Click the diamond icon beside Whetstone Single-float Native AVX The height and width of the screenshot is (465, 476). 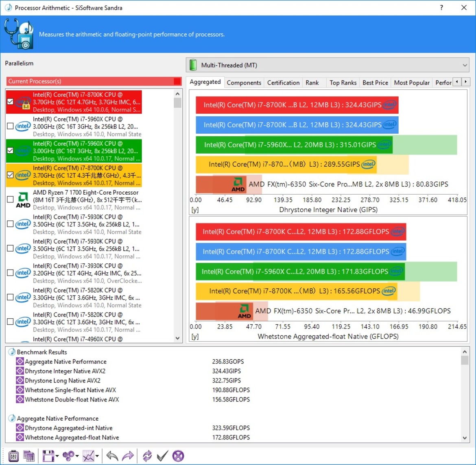20,390
